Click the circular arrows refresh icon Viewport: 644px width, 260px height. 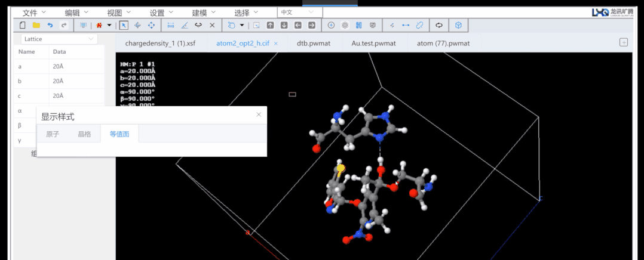(x=439, y=26)
